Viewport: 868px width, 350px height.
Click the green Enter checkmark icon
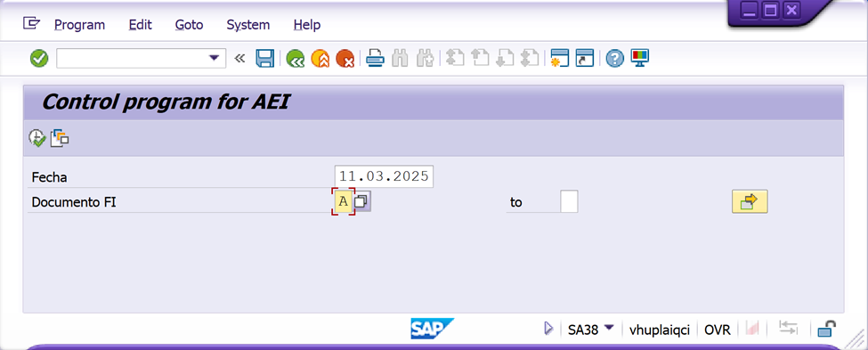(x=39, y=58)
